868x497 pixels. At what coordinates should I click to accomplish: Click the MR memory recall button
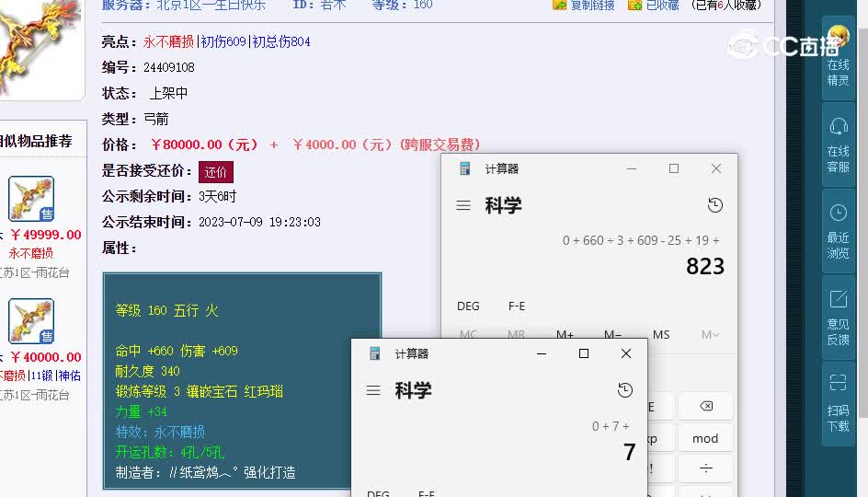pyautogui.click(x=516, y=334)
